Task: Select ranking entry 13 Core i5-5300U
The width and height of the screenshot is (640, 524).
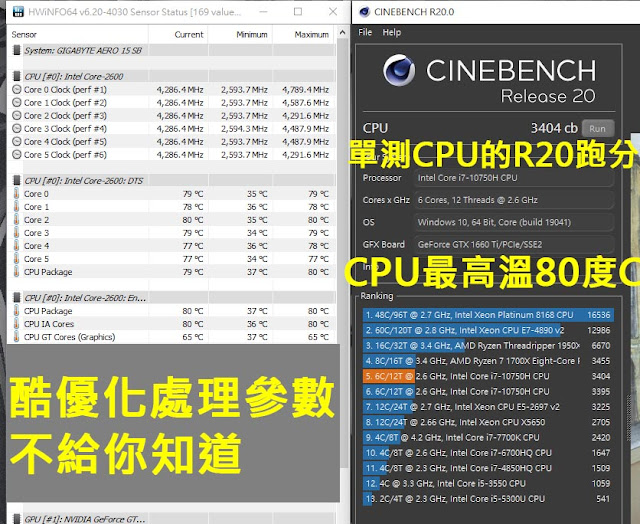Action: coord(488,499)
